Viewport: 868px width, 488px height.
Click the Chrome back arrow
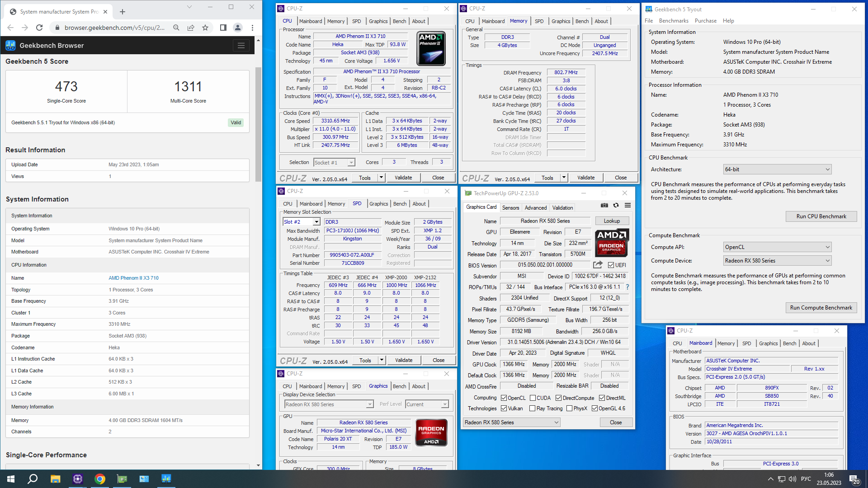10,28
